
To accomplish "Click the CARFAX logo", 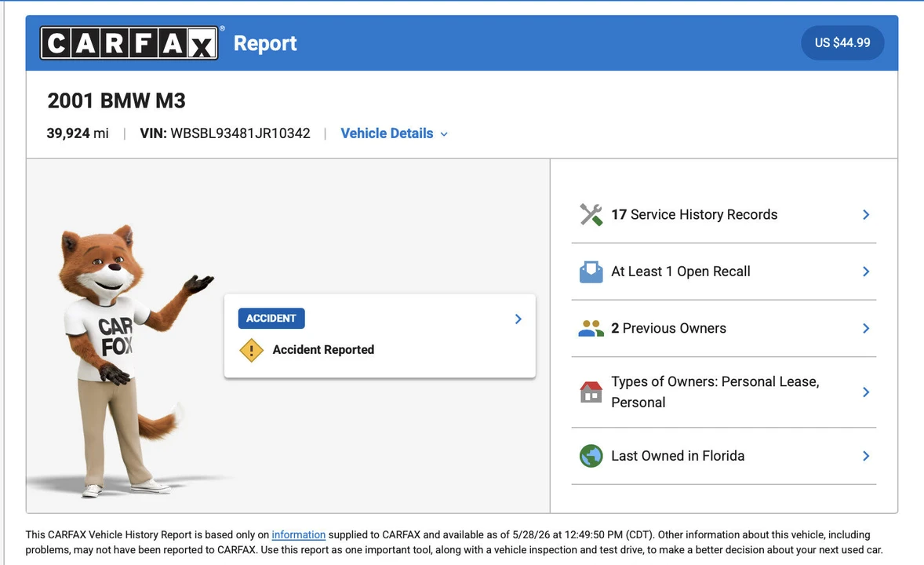I will [x=129, y=43].
